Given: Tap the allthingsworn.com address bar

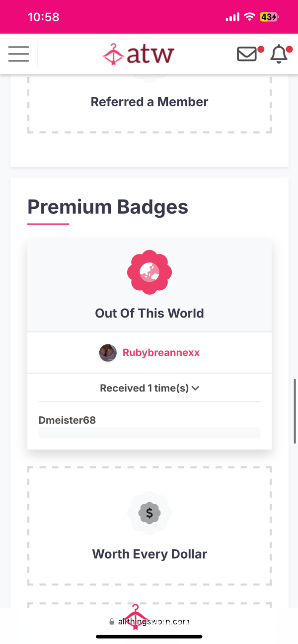Looking at the screenshot, I should coord(149,621).
